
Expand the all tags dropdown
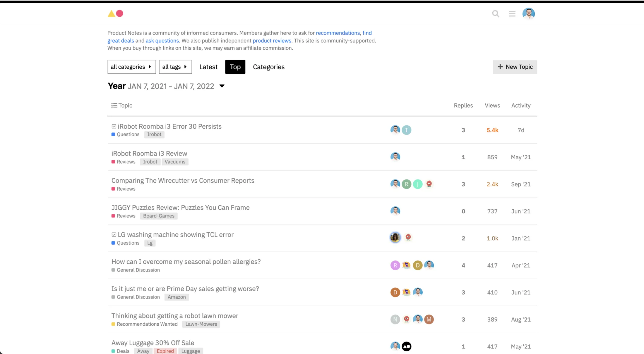(x=175, y=67)
